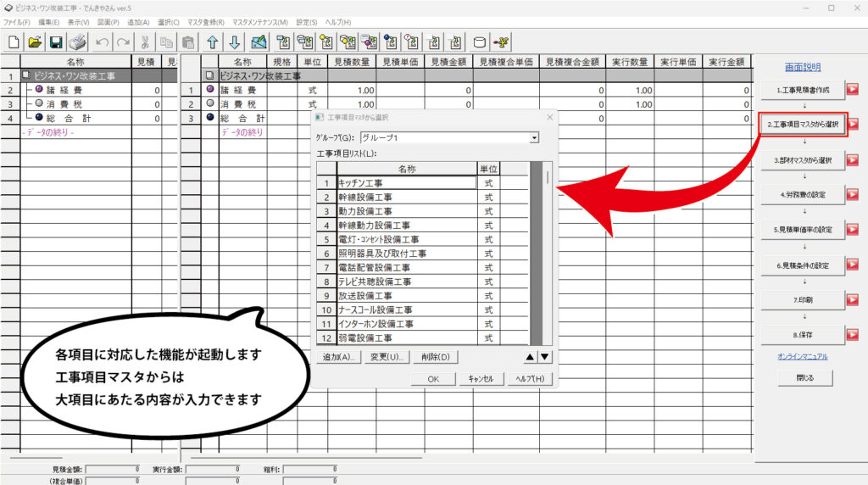Image resolution: width=868 pixels, height=485 pixels.
Task: Click the clock sheet toolbar icon
Action: (x=413, y=42)
